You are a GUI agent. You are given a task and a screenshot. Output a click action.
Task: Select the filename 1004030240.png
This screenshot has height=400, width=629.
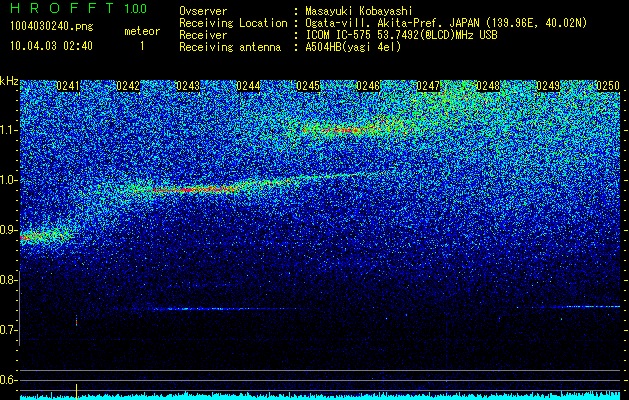tap(52, 27)
